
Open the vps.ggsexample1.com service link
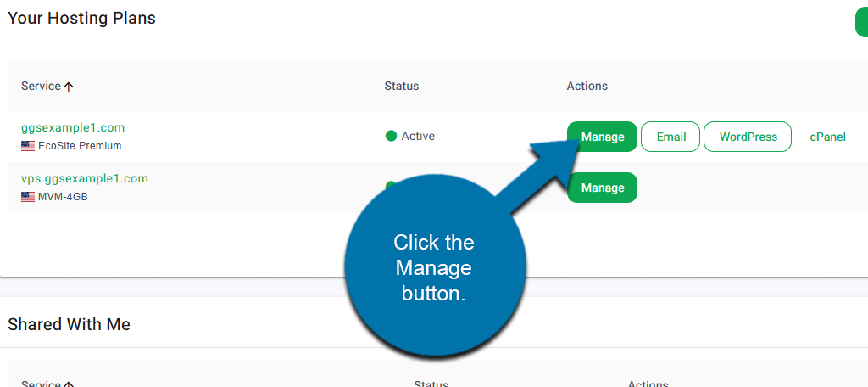pos(85,179)
